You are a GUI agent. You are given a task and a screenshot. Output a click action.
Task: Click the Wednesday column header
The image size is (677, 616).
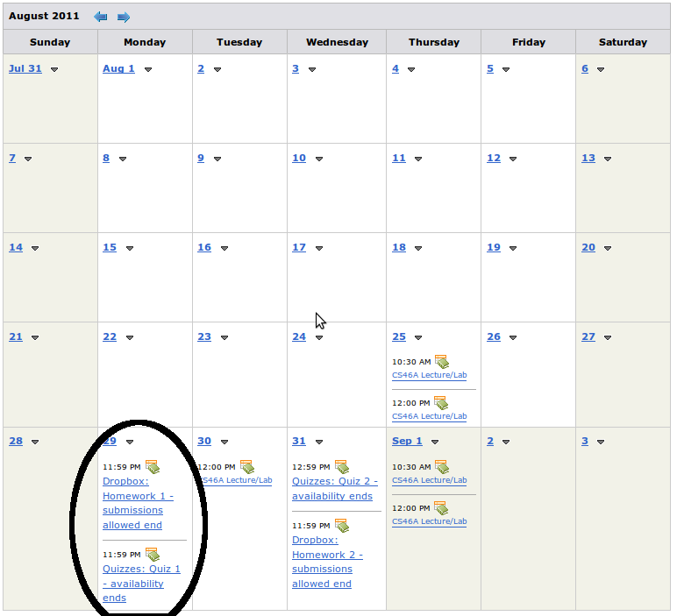pyautogui.click(x=337, y=42)
